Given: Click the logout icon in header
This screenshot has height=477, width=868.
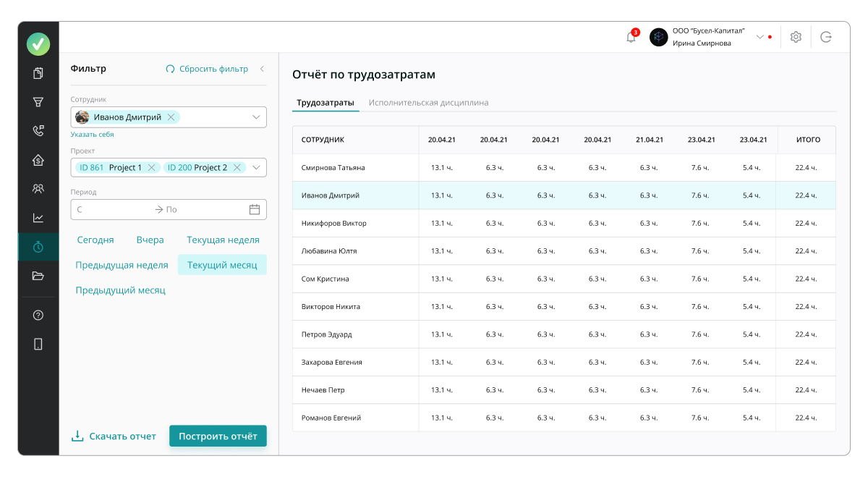Looking at the screenshot, I should [x=826, y=37].
